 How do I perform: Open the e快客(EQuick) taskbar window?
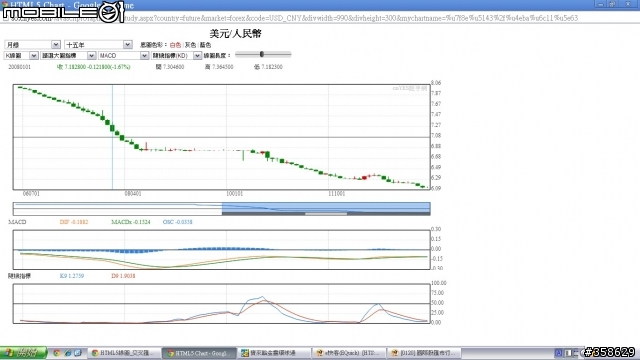(x=349, y=353)
